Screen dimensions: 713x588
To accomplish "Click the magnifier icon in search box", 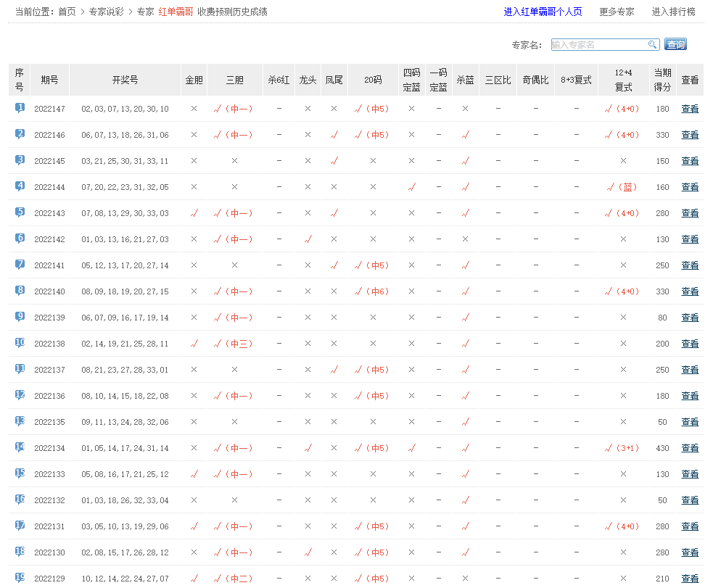I will (x=652, y=45).
